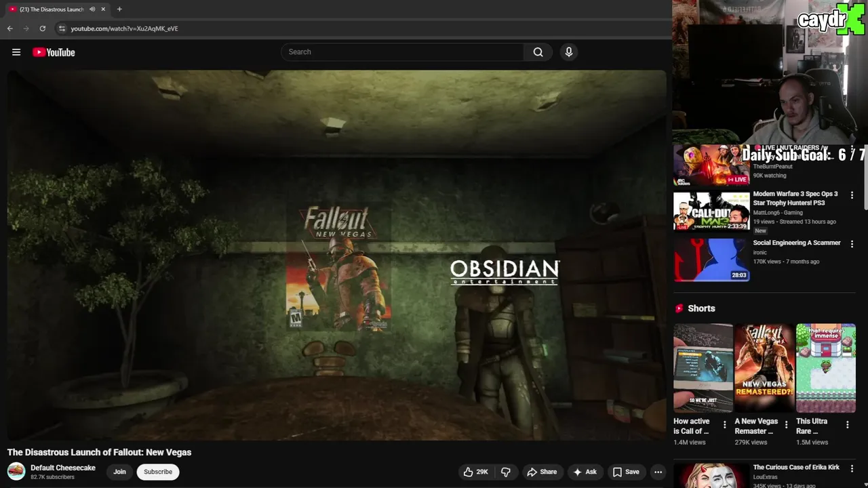Click the video player to pause
868x488 pixels.
click(x=336, y=255)
